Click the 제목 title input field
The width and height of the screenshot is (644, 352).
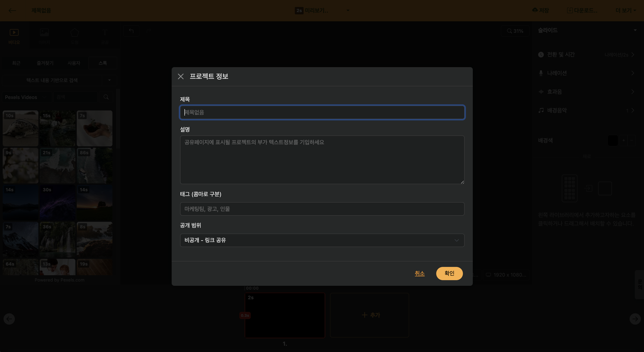tap(322, 112)
